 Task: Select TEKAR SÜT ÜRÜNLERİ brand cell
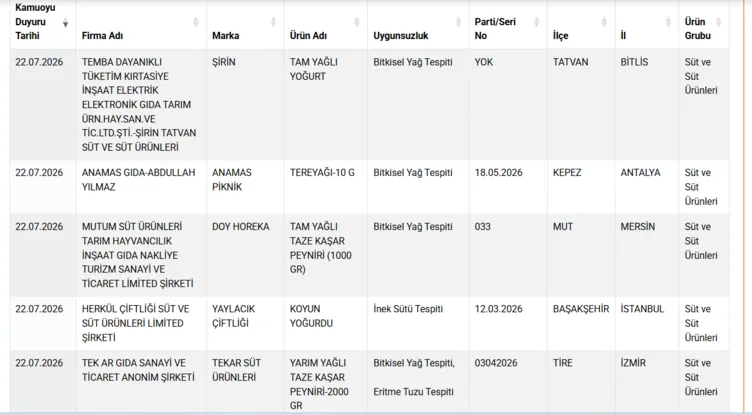(245, 381)
